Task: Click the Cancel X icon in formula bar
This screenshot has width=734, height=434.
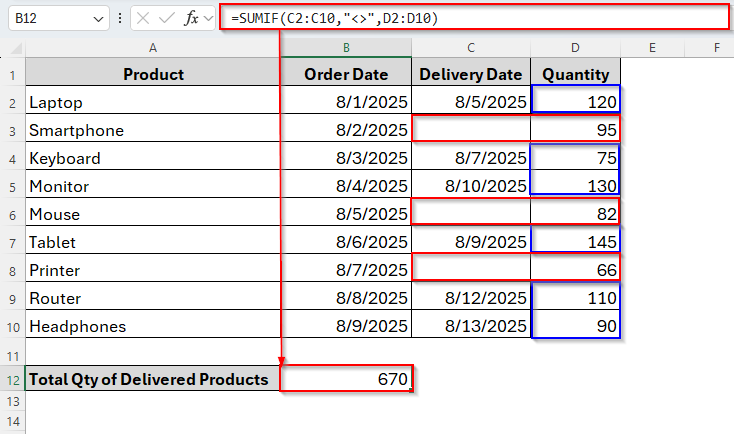Action: click(x=144, y=18)
